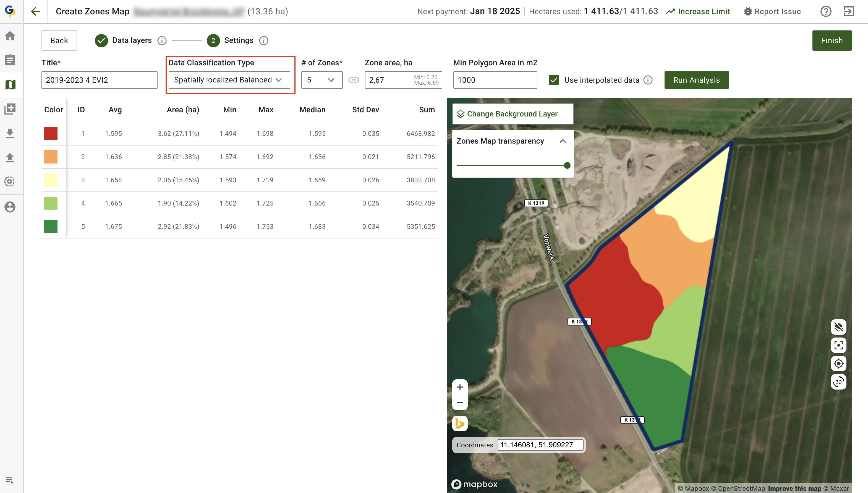The width and height of the screenshot is (868, 493).
Task: Hide map layers with crossed-out layers icon
Action: (x=838, y=327)
